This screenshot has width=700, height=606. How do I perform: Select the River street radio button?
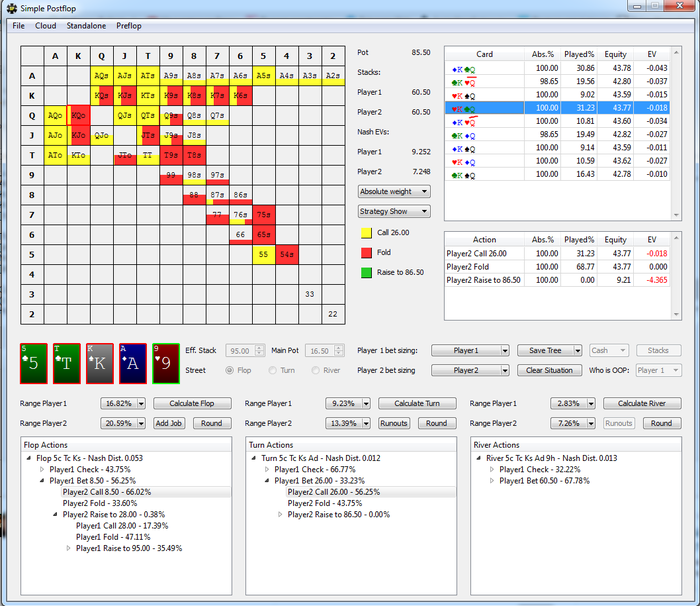pyautogui.click(x=316, y=370)
